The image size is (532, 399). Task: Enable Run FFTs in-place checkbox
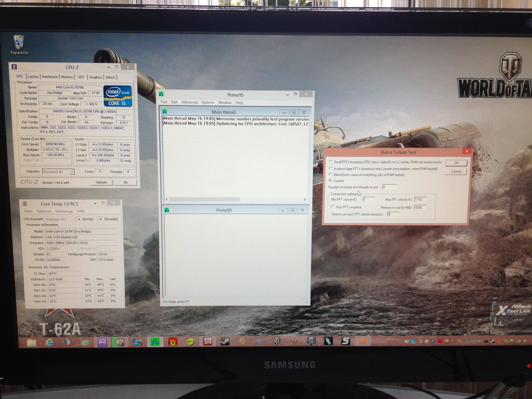(333, 207)
